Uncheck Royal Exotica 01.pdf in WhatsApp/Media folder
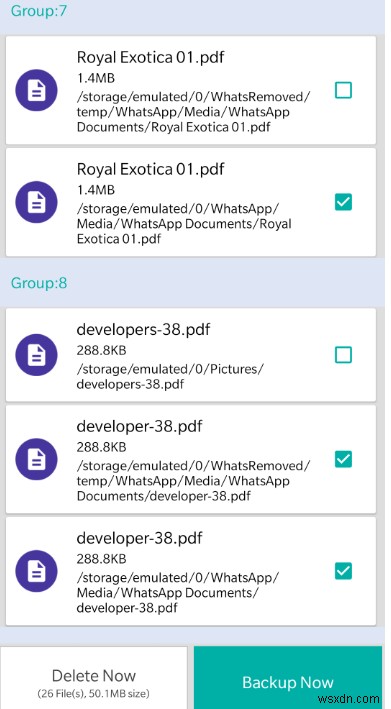The width and height of the screenshot is (391, 709). (x=343, y=202)
